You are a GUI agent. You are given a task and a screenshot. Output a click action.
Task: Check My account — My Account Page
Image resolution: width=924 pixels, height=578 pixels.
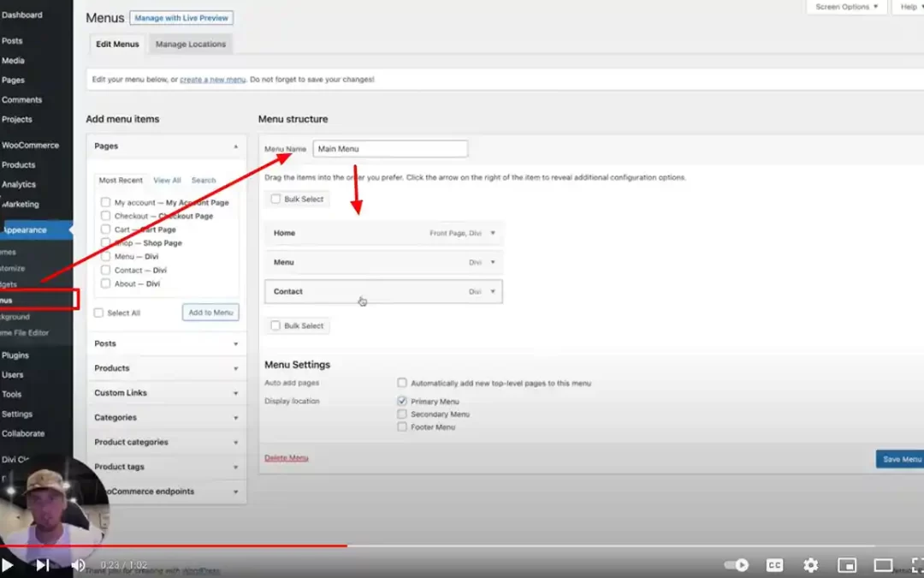point(105,202)
